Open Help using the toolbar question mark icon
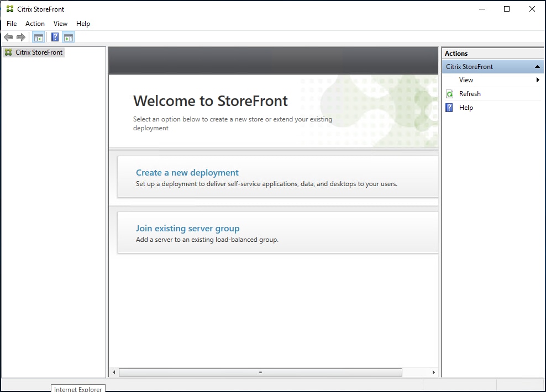Viewport: 546px width, 392px height. 54,37
